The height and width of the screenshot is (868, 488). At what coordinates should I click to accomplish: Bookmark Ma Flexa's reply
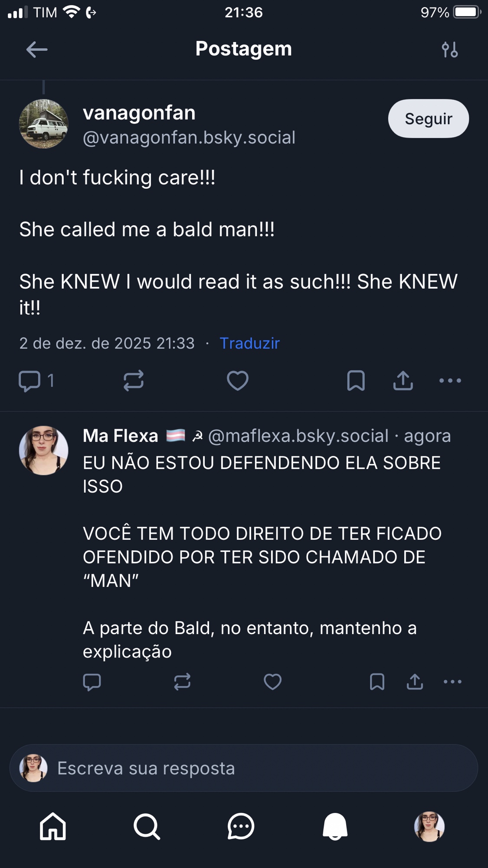coord(377,682)
